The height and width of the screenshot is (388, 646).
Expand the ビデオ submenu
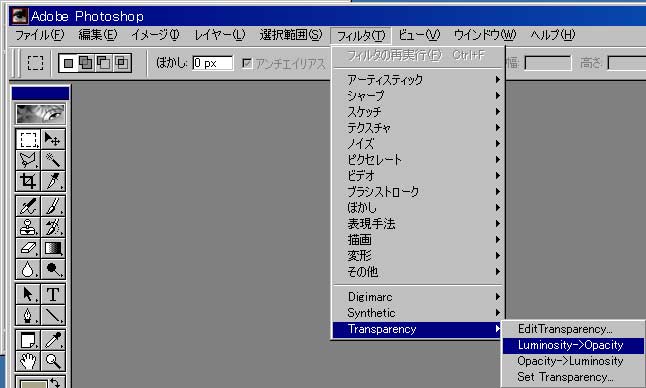(x=418, y=176)
